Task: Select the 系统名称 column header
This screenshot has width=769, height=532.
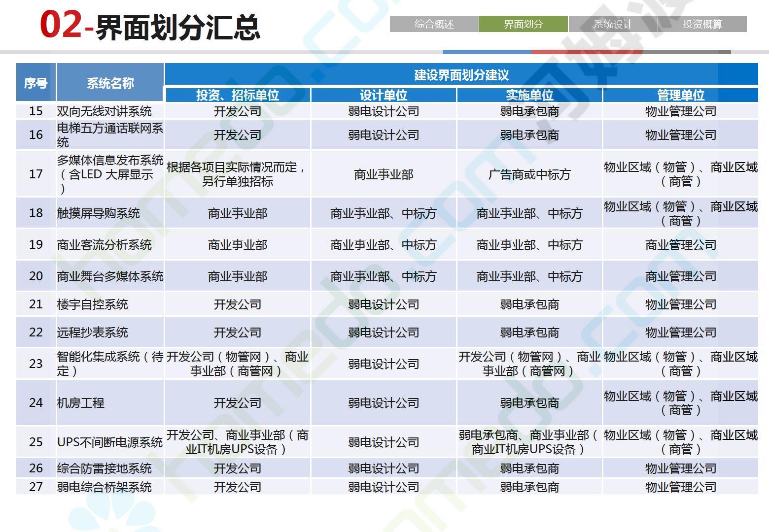Action: 110,83
